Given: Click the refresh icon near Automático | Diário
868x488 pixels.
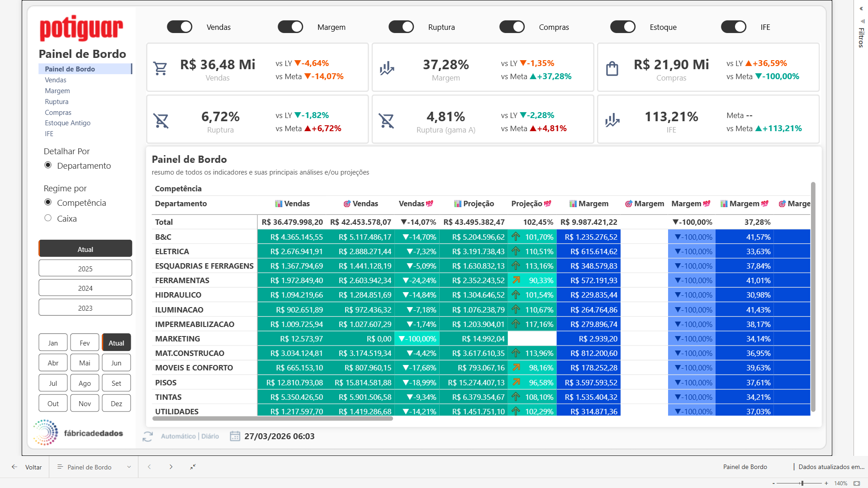Looking at the screenshot, I should 147,436.
